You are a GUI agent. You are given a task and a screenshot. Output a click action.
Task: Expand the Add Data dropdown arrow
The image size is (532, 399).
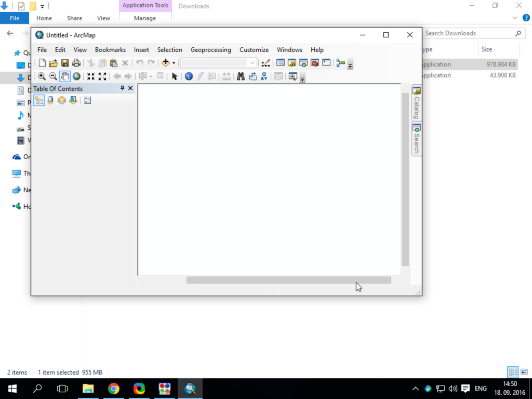(x=174, y=63)
